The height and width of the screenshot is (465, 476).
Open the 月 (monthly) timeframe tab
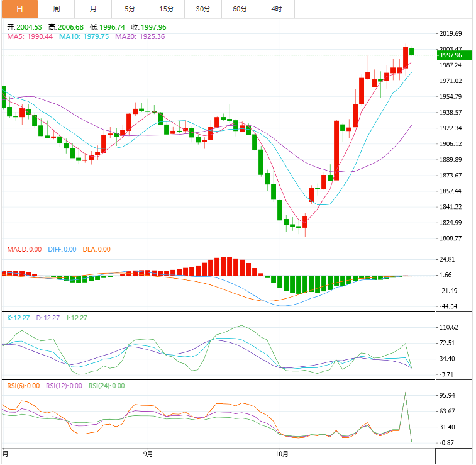(x=93, y=9)
